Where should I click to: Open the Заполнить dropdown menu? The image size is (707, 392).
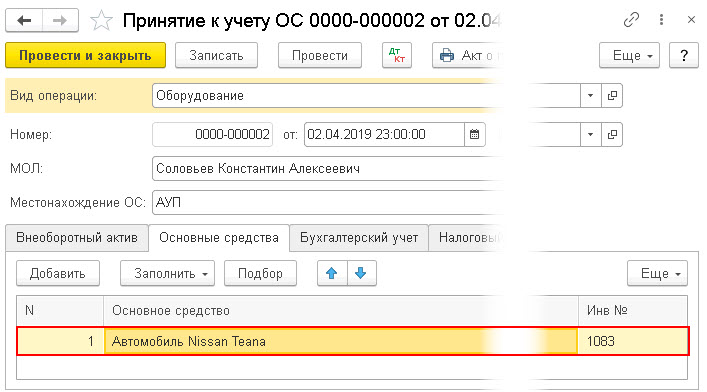(167, 273)
